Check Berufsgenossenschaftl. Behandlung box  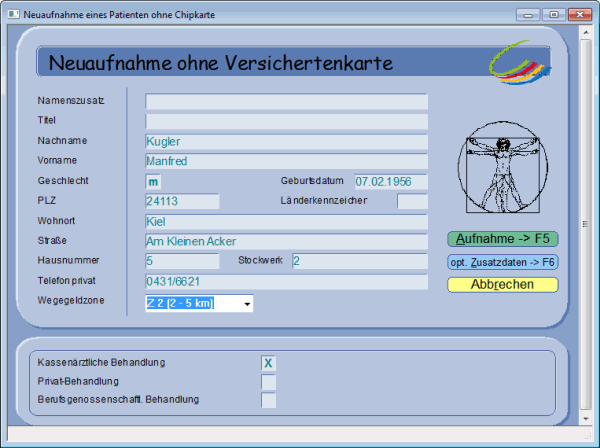point(268,400)
